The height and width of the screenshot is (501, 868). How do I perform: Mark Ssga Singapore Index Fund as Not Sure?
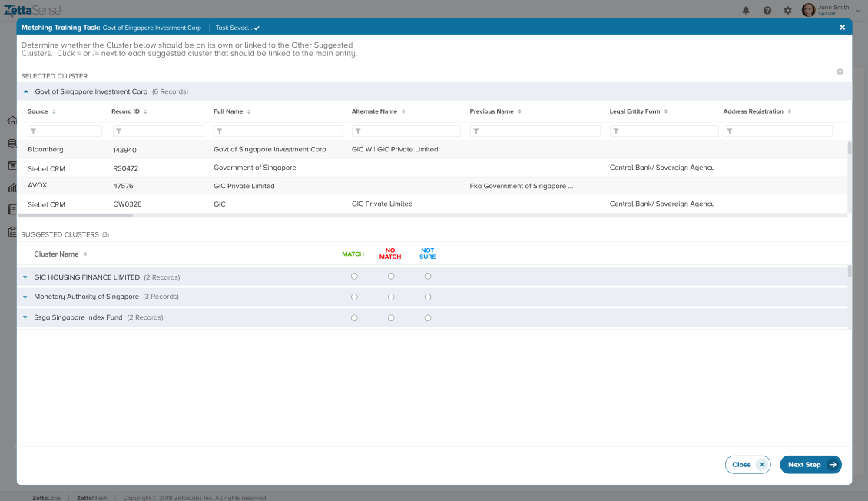pos(428,317)
